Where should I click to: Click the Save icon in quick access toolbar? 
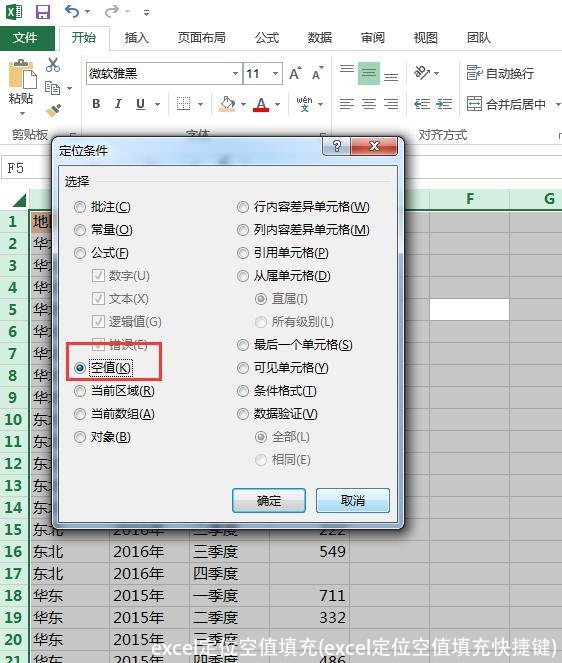43,12
